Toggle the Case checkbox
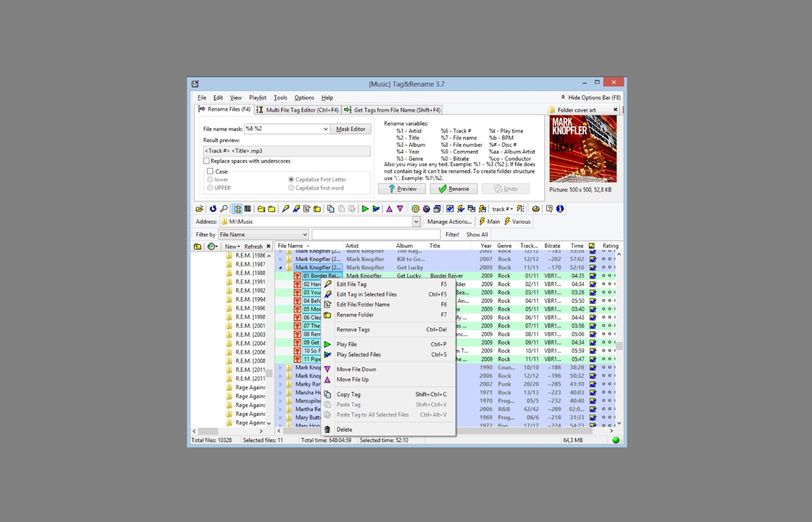This screenshot has height=522, width=812. point(210,171)
